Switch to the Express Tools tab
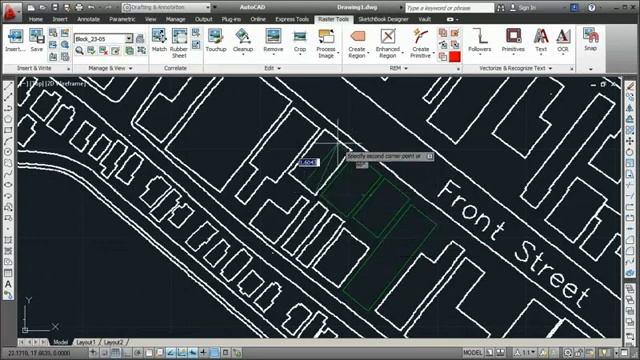The width and height of the screenshot is (640, 360). [x=292, y=19]
